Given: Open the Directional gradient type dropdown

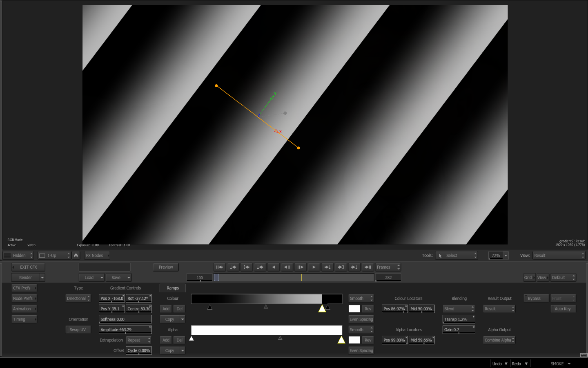Looking at the screenshot, I should click(78, 298).
